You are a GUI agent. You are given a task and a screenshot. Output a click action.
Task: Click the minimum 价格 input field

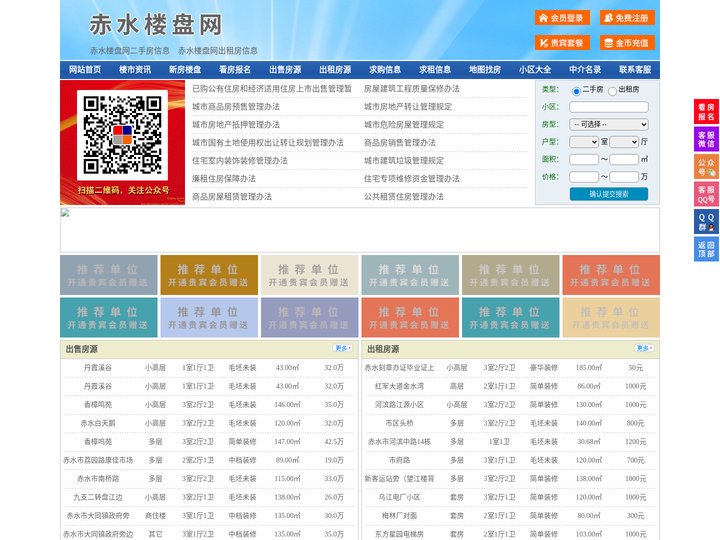click(x=584, y=177)
